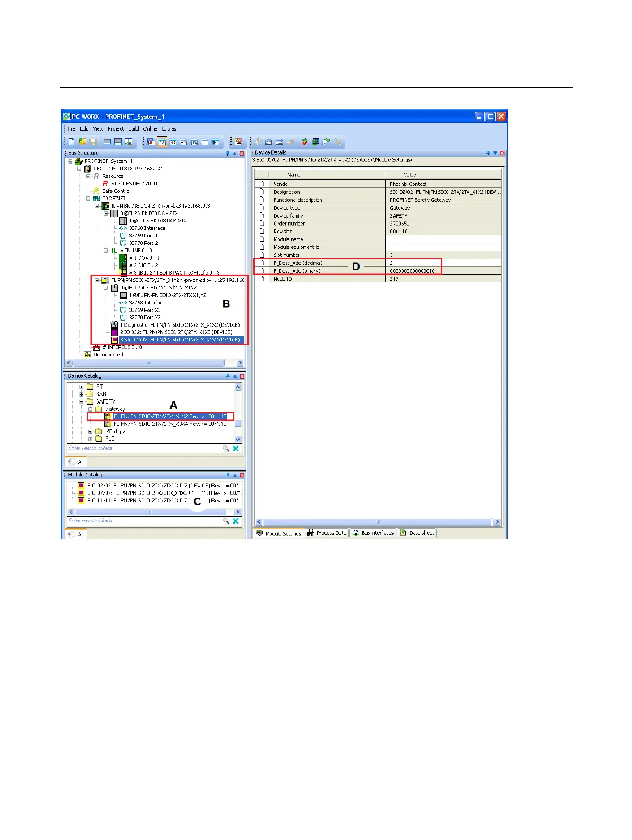Clear the Module Catalog search with X icon
The image size is (632, 840).
click(x=236, y=521)
